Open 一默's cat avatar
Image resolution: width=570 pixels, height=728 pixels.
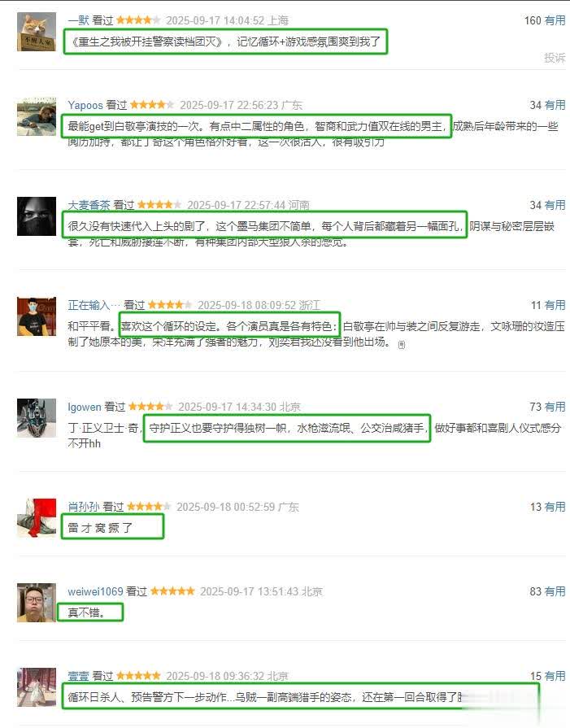[37, 32]
